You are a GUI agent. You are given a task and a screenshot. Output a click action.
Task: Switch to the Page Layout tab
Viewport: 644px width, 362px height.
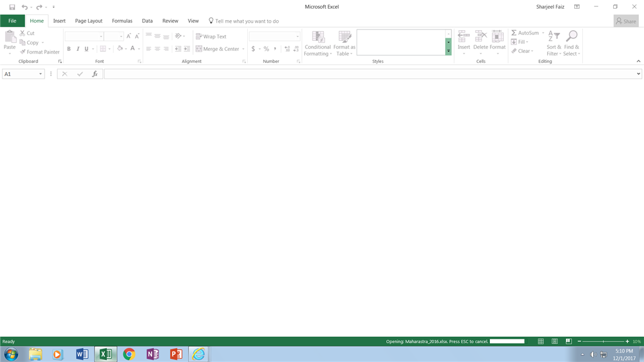click(89, 21)
